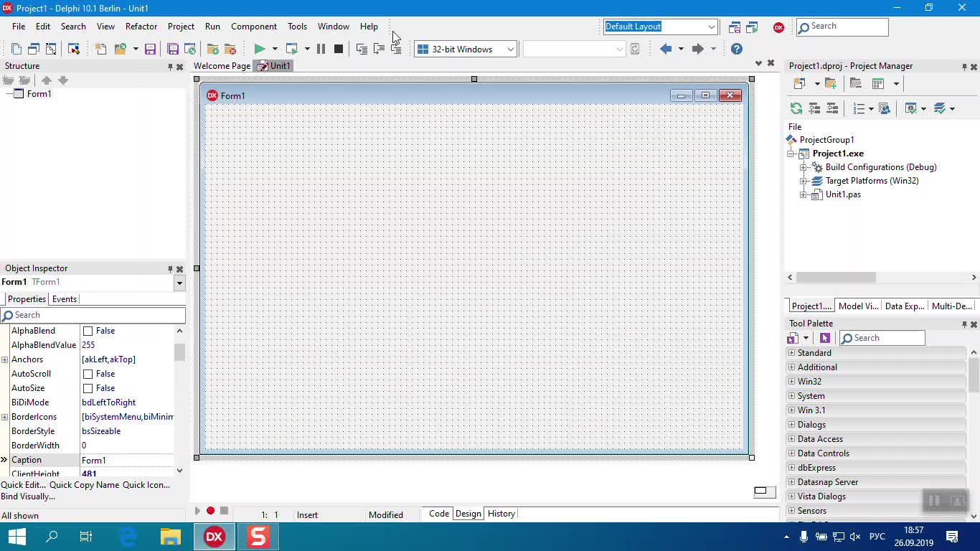Click the Run Without Debugging icon
This screenshot has height=551, width=980.
[292, 49]
